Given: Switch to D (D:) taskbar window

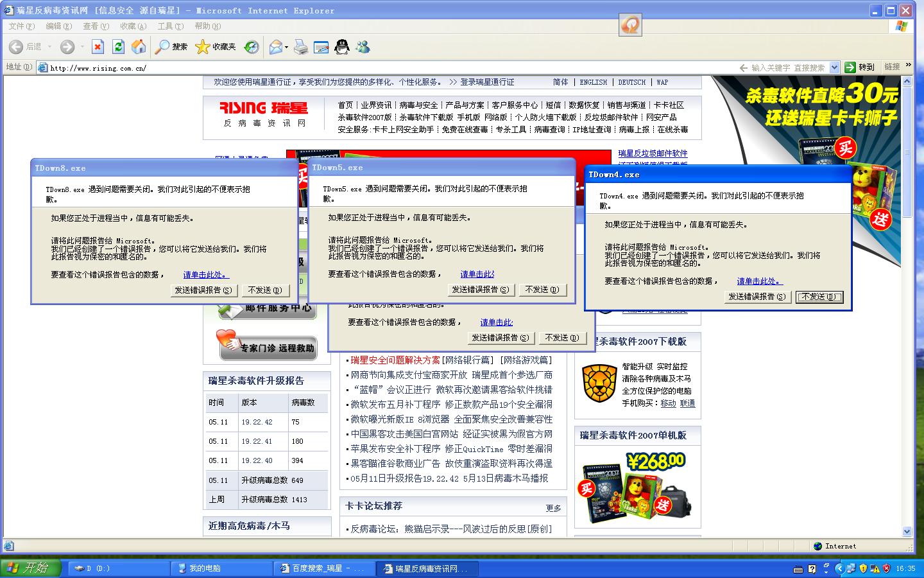Looking at the screenshot, I should pyautogui.click(x=119, y=568).
